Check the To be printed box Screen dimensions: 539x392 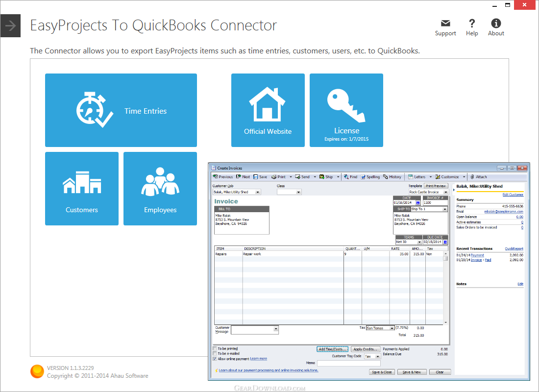tap(215, 349)
